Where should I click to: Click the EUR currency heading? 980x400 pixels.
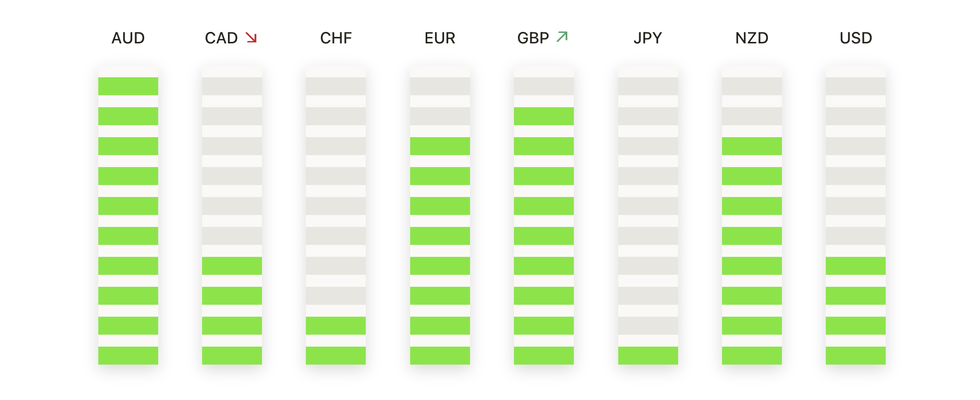[x=440, y=38]
